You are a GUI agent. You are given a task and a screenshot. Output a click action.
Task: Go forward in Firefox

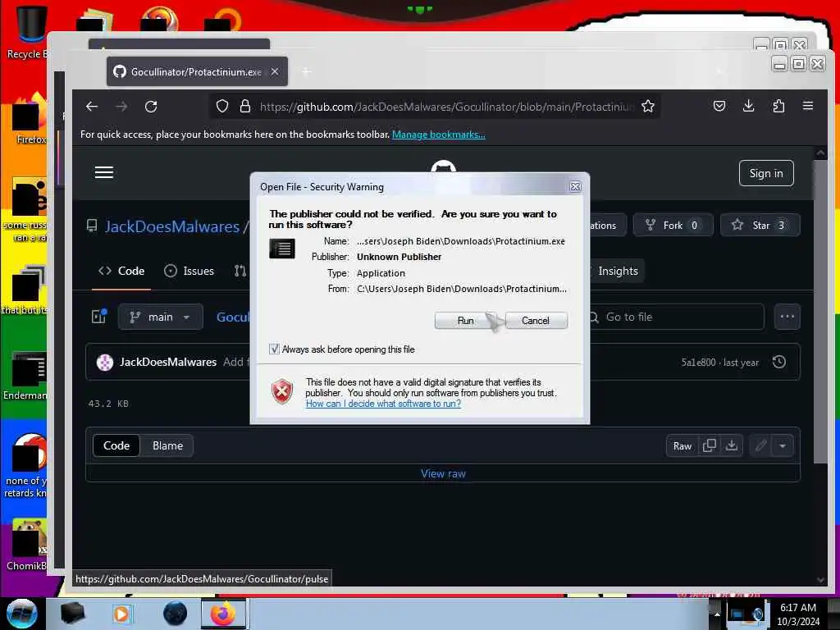(x=121, y=106)
